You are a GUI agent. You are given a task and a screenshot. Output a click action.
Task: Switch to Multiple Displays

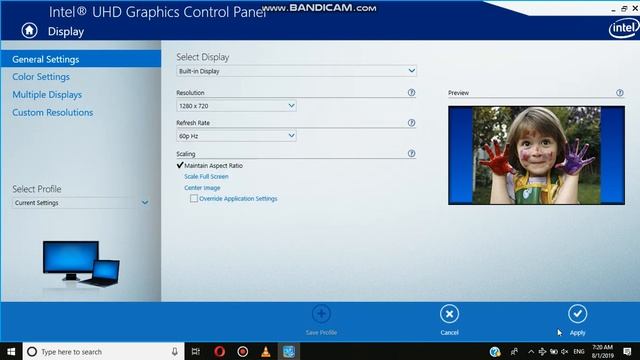pos(47,95)
